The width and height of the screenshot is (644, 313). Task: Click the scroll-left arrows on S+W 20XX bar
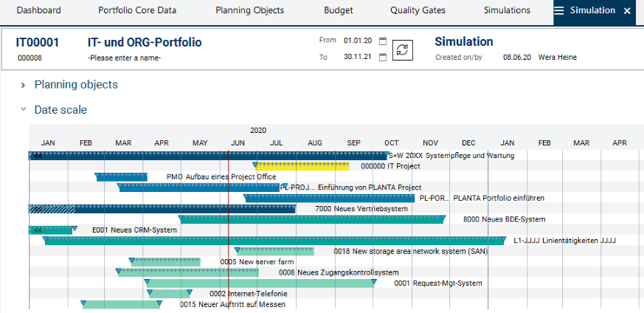(x=36, y=156)
